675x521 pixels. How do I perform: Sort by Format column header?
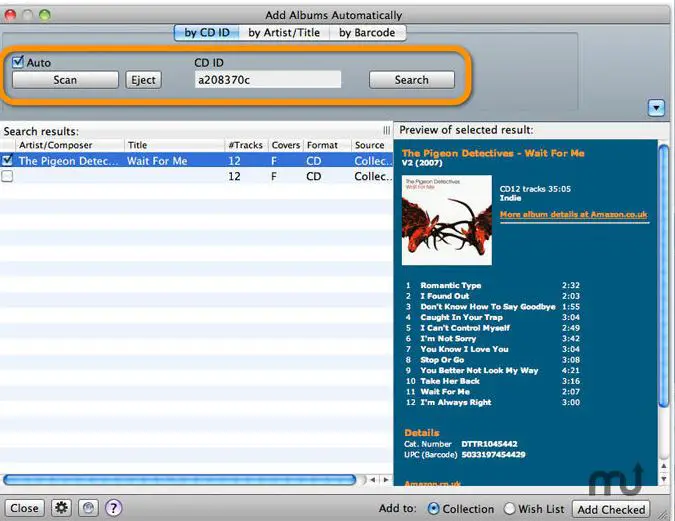[x=328, y=145]
